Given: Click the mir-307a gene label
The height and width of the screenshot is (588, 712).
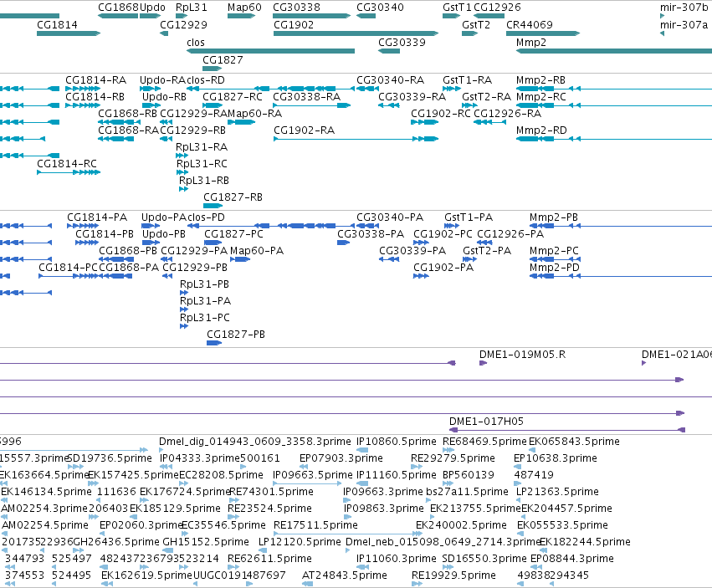Looking at the screenshot, I should (684, 25).
